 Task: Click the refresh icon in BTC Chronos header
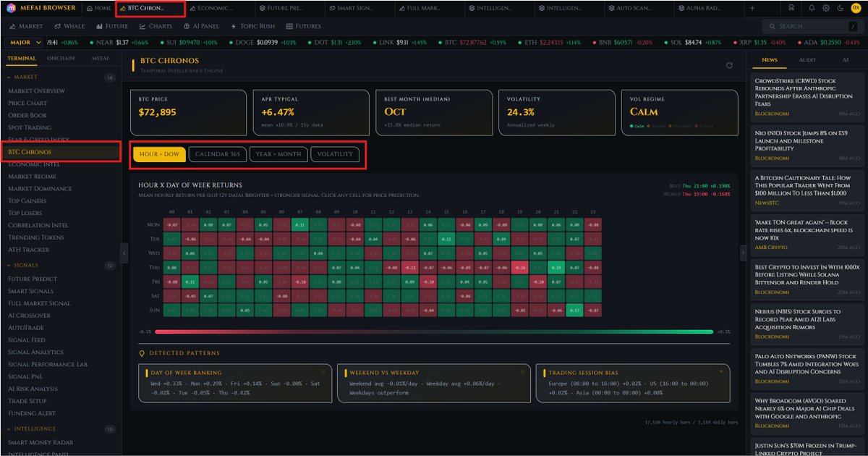click(x=729, y=66)
